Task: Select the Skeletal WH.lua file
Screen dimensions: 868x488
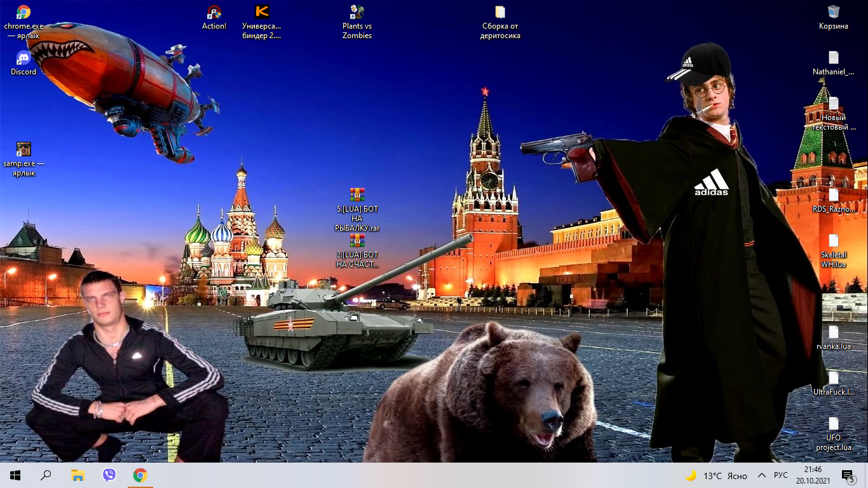Action: point(833,241)
